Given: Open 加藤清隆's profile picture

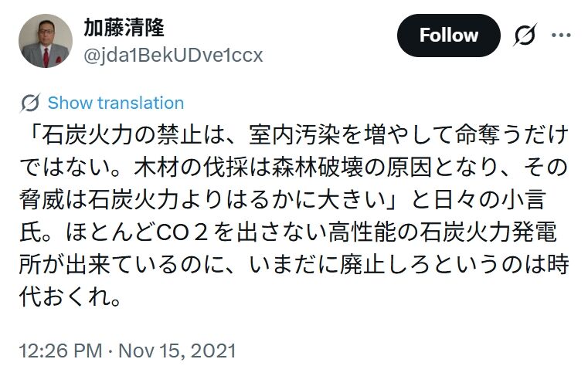Looking at the screenshot, I should pos(45,42).
